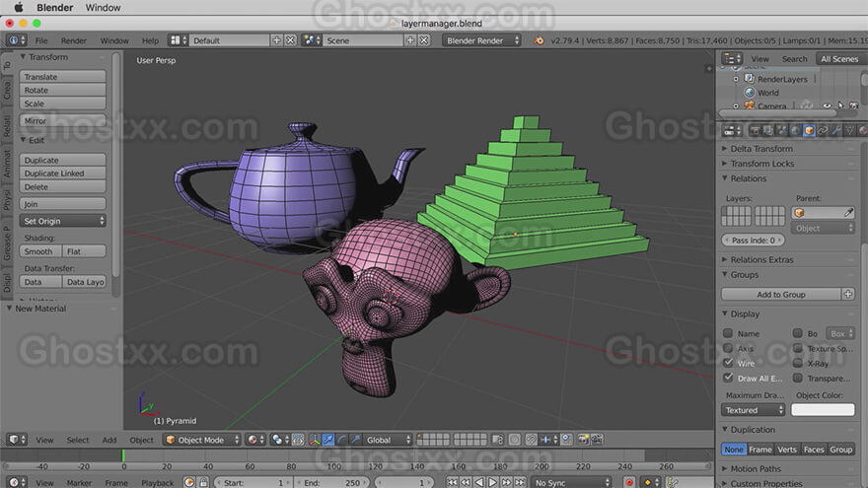Pick parent with eyedropper icon
The height and width of the screenshot is (488, 868).
coord(848,213)
